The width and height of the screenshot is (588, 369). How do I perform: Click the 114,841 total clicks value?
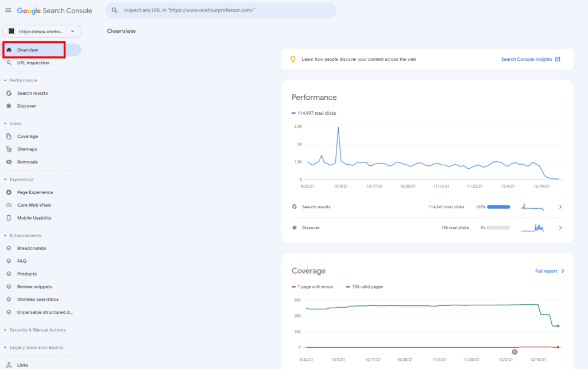(x=446, y=207)
